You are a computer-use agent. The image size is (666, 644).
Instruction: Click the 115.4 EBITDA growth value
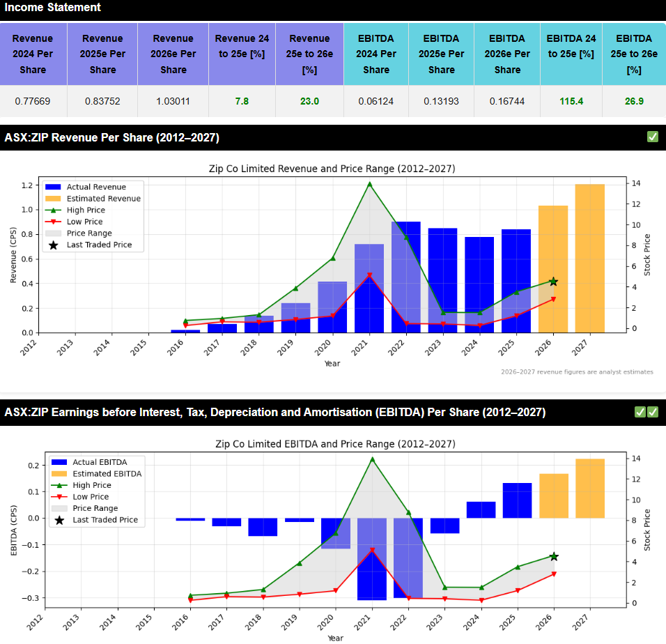point(571,101)
